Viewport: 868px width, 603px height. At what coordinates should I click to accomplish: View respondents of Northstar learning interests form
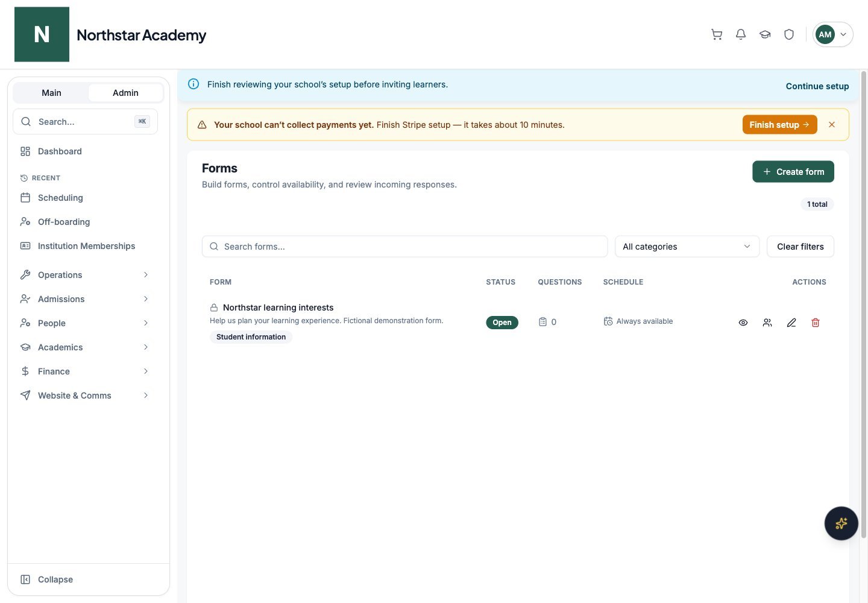point(767,323)
